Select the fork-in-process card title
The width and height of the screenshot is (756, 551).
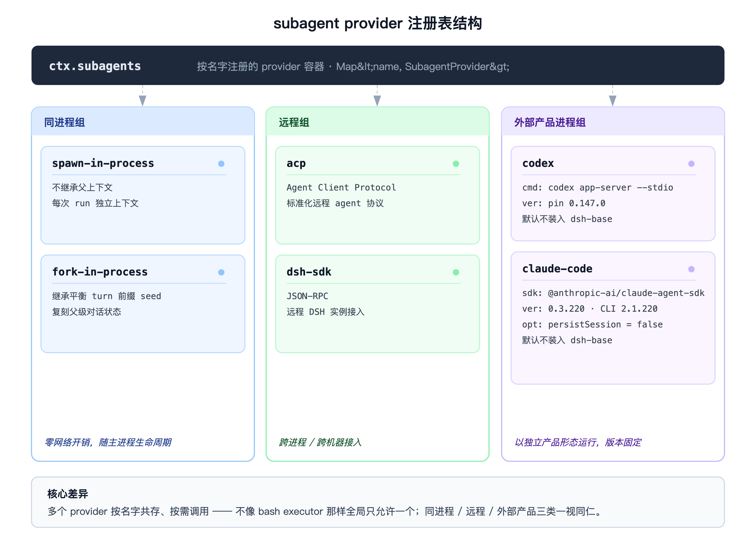[100, 272]
